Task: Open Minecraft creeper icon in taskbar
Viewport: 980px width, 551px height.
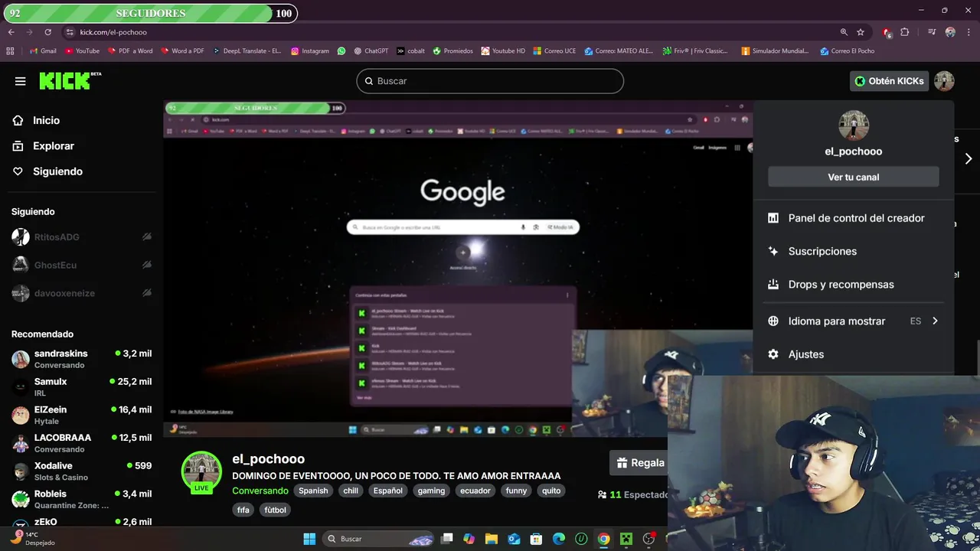Action: 626,539
